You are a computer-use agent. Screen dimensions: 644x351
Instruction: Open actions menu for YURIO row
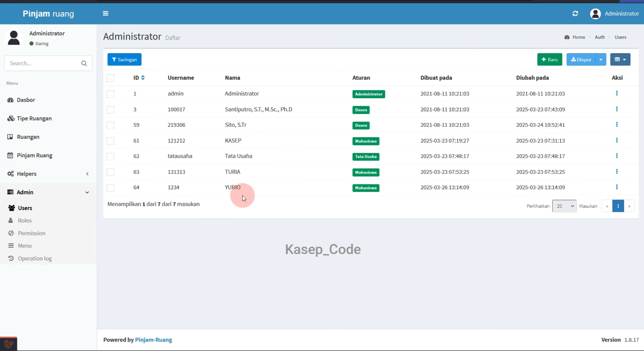click(x=617, y=187)
